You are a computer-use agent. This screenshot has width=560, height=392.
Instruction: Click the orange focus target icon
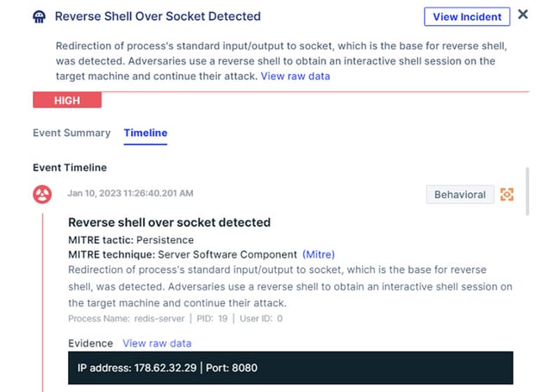tap(507, 195)
